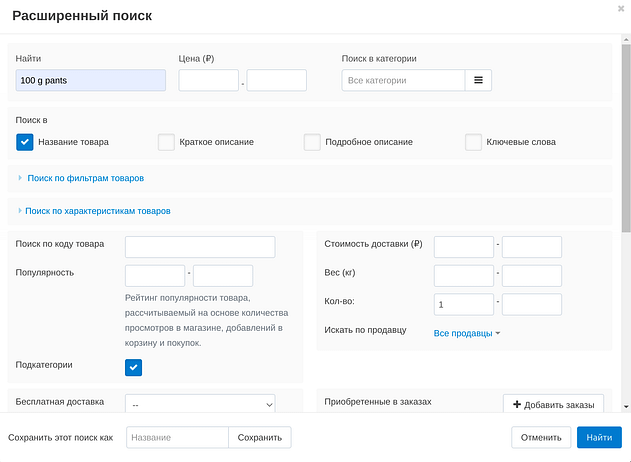
Task: Click the Добавить заказы button
Action: (553, 404)
